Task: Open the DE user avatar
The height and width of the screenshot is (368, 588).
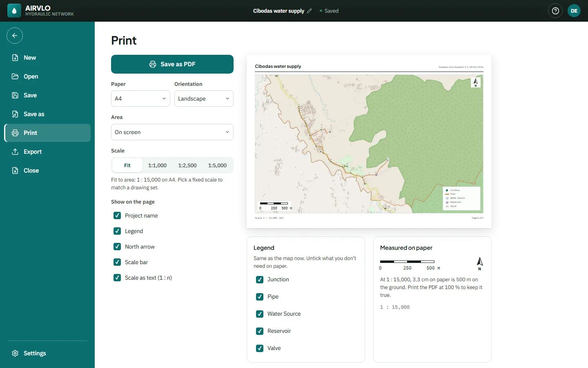Action: coord(574,11)
